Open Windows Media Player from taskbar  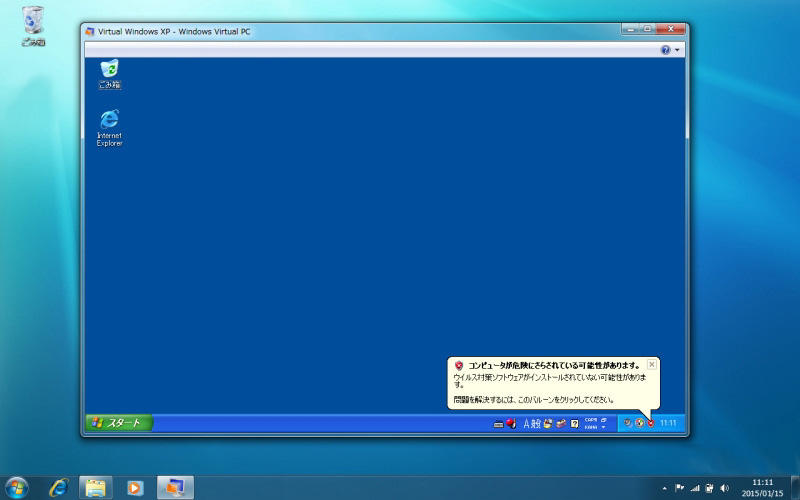coord(135,487)
